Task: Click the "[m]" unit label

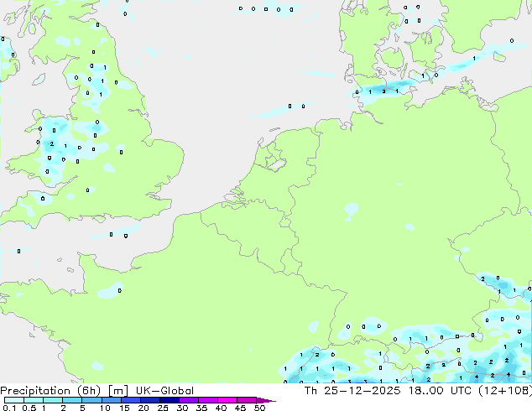Action: point(117,391)
